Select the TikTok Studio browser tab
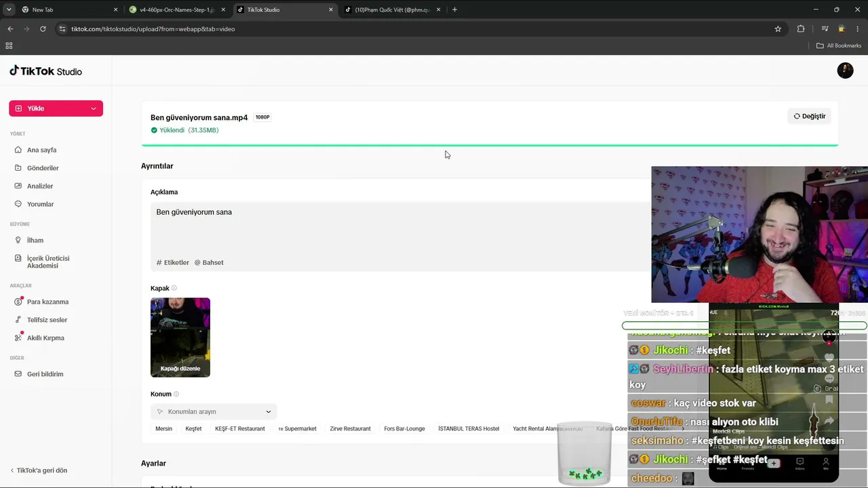 point(285,9)
